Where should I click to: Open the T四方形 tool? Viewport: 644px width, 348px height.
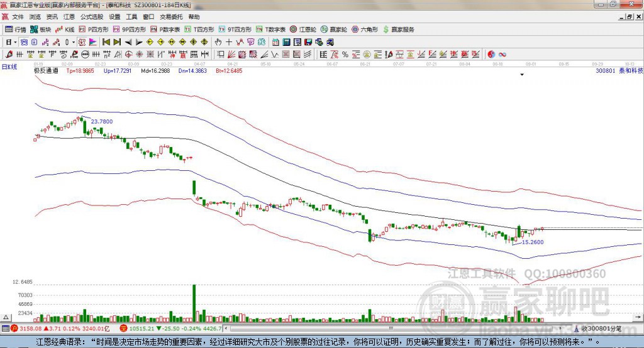click(199, 30)
